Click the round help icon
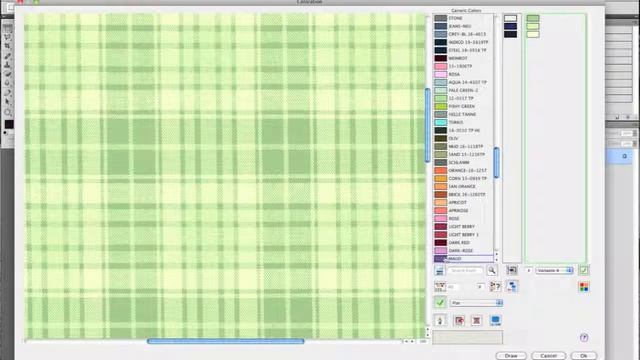Viewport: 640px width, 360px height. [x=584, y=338]
